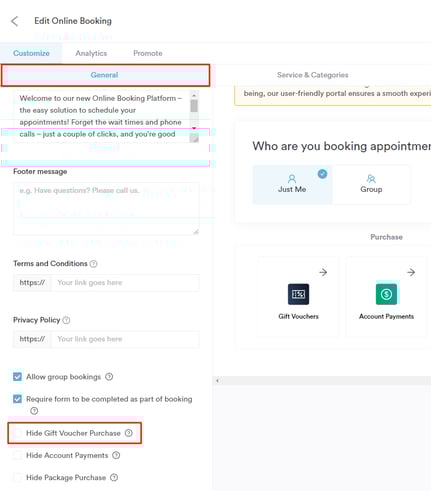Open the Account Payments dollar icon
431x491 pixels.
(386, 294)
